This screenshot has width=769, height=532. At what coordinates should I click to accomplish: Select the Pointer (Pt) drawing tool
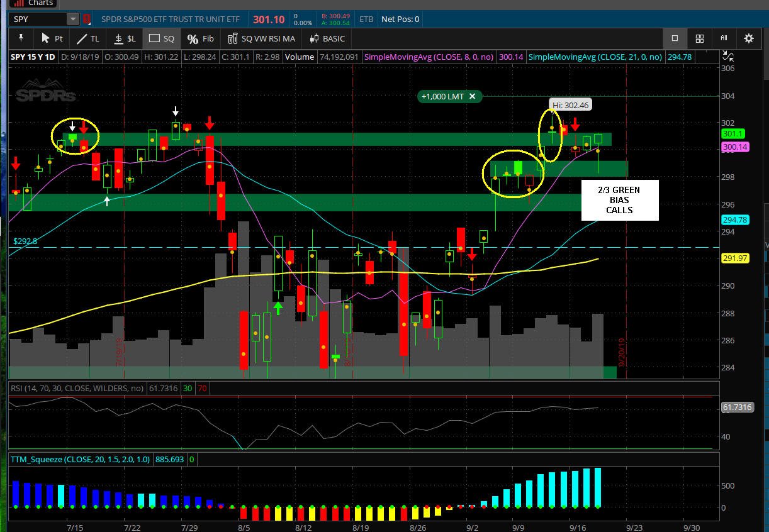[52, 38]
